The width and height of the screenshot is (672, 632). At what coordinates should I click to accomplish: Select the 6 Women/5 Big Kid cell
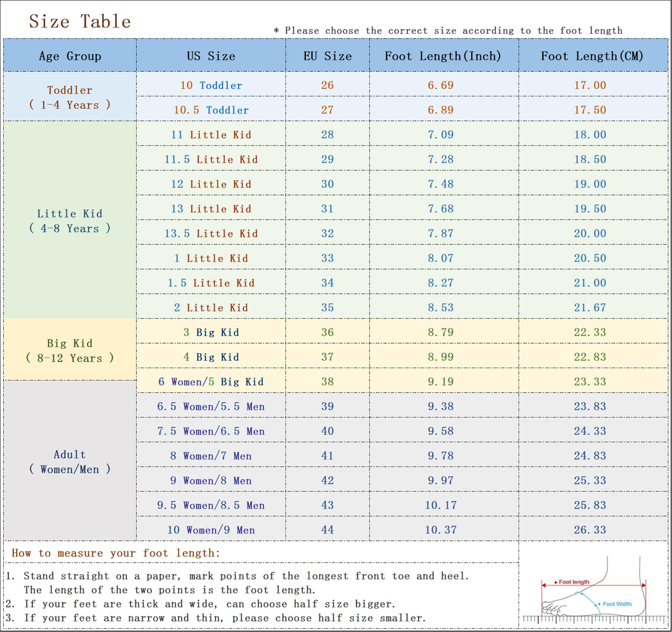(x=211, y=382)
